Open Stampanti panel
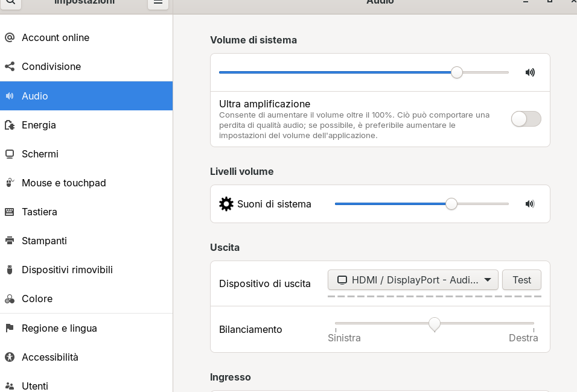Image resolution: width=577 pixels, height=392 pixels. click(86, 241)
